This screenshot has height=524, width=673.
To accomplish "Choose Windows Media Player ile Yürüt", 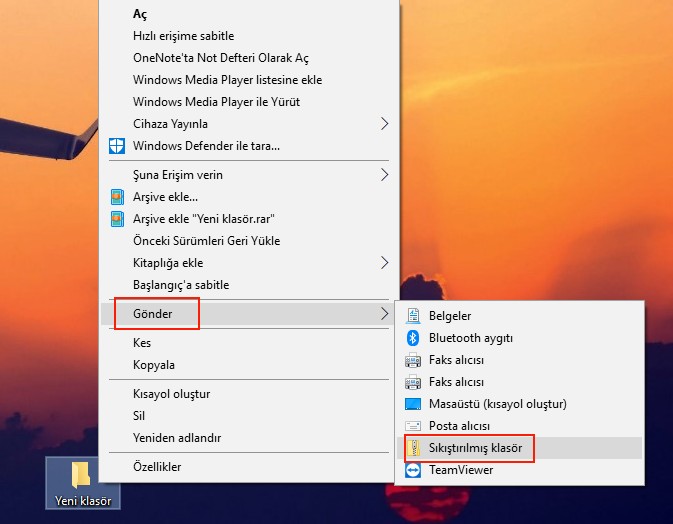I will coord(250,102).
